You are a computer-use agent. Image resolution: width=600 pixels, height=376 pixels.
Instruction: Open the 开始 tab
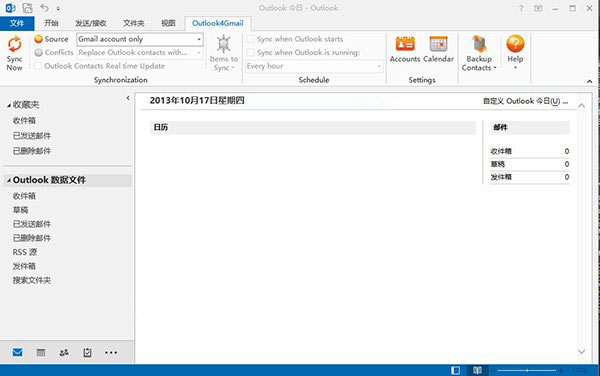[51, 23]
